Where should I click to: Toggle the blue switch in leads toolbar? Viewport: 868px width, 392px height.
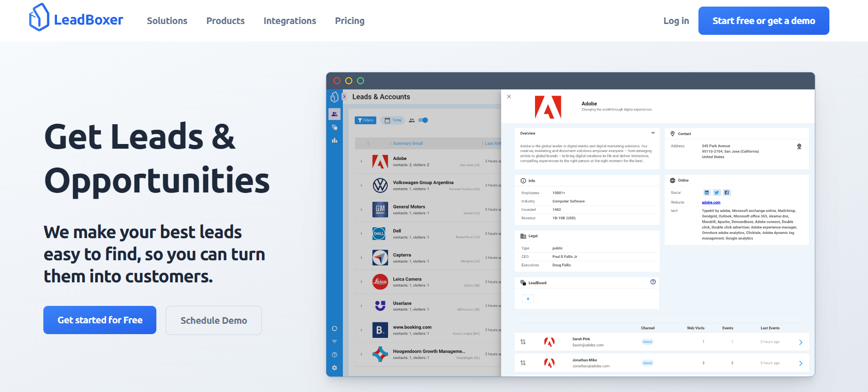point(423,120)
